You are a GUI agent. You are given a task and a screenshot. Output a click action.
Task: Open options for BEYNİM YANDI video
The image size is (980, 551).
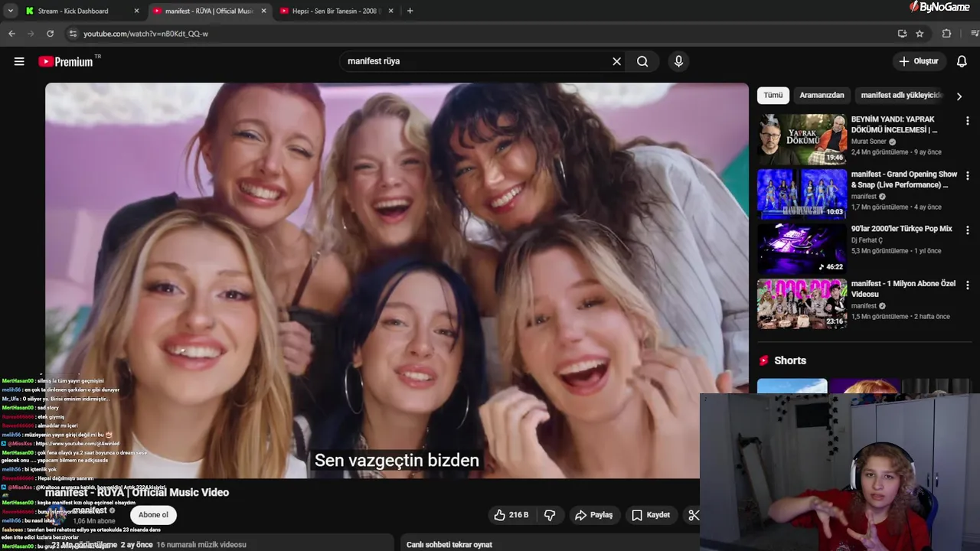point(967,121)
